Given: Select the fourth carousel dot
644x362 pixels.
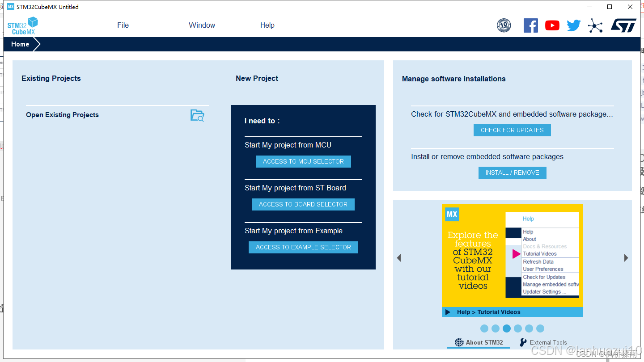Looking at the screenshot, I should 518,328.
